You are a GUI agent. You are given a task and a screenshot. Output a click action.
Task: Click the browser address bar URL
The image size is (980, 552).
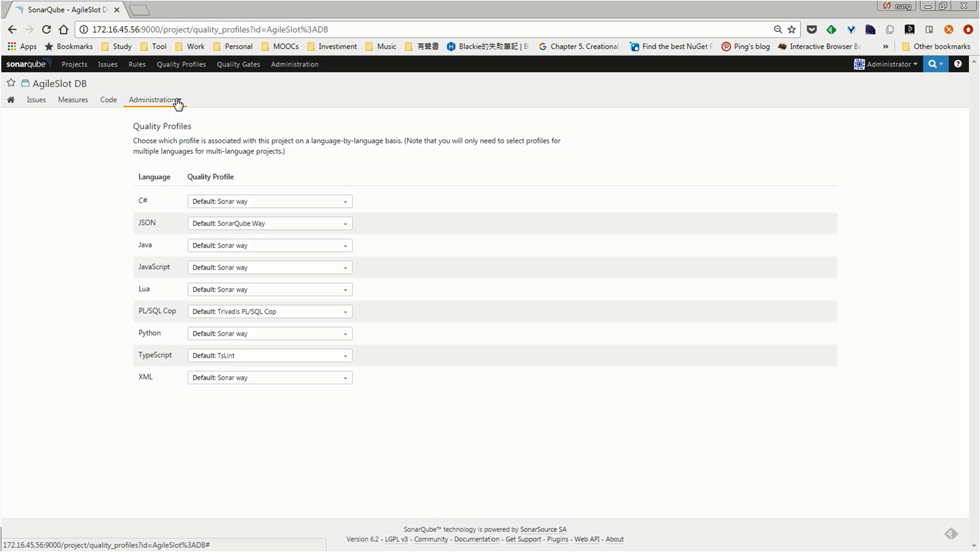(x=210, y=29)
